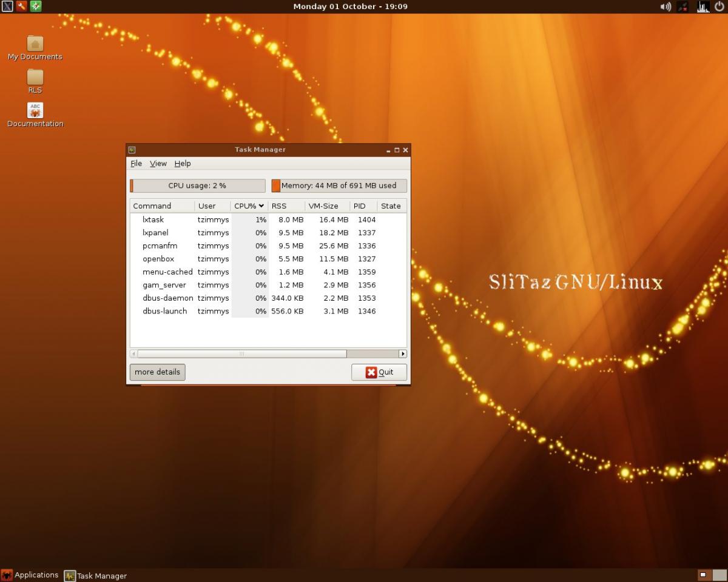Select the lxpanel process row
The height and width of the screenshot is (582, 728).
268,233
